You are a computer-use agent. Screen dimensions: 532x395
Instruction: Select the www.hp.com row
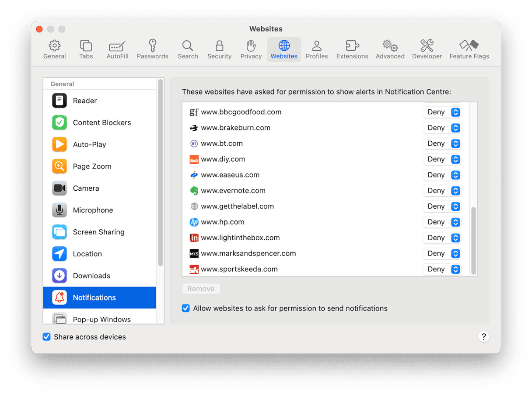(x=306, y=222)
